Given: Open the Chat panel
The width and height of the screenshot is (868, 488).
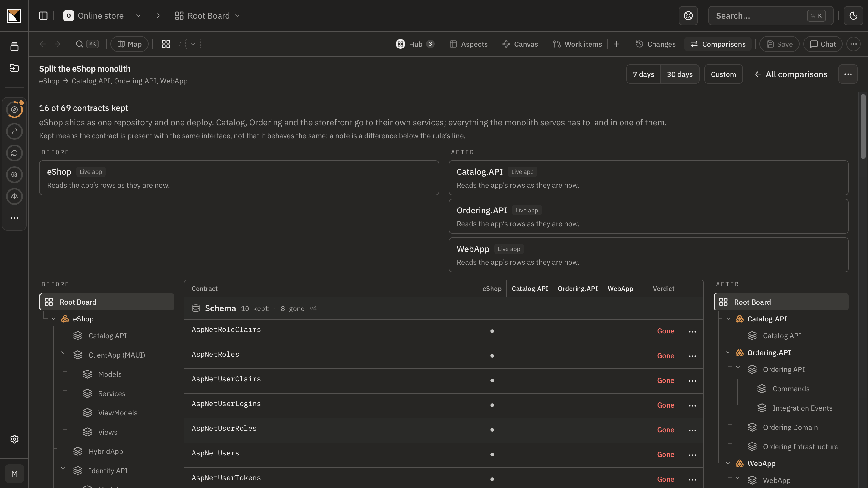Looking at the screenshot, I should tap(822, 44).
